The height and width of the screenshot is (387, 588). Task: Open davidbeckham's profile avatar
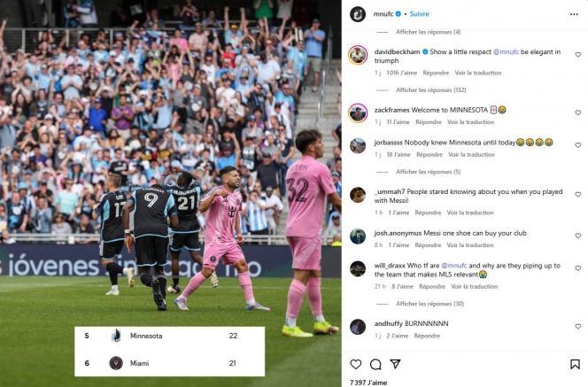358,55
